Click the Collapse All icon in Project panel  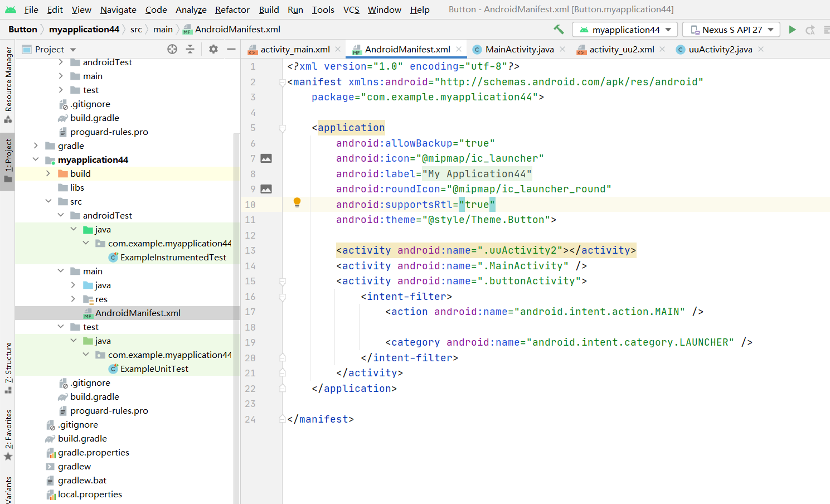(190, 49)
